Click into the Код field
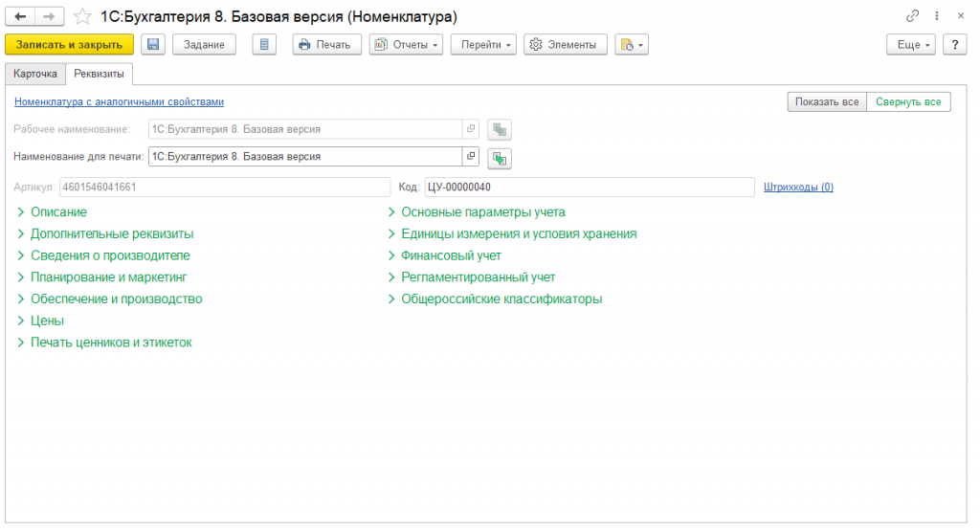The width and height of the screenshot is (980, 531). pos(590,187)
